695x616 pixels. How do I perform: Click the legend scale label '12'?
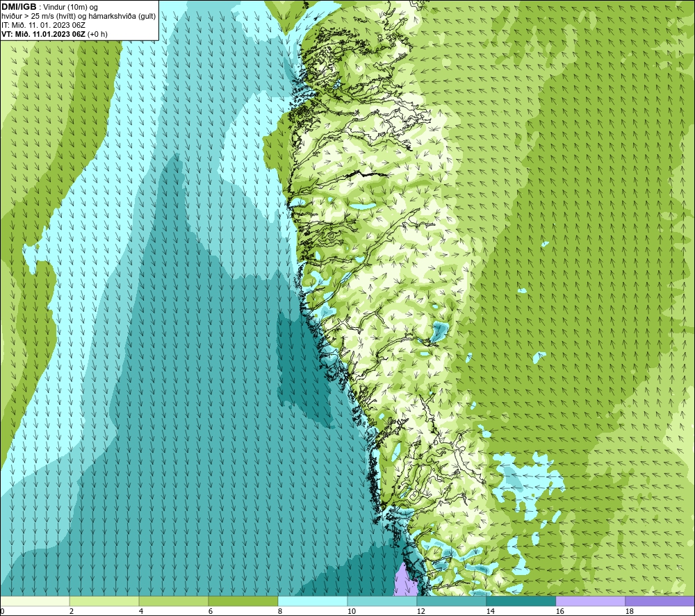tap(420, 611)
